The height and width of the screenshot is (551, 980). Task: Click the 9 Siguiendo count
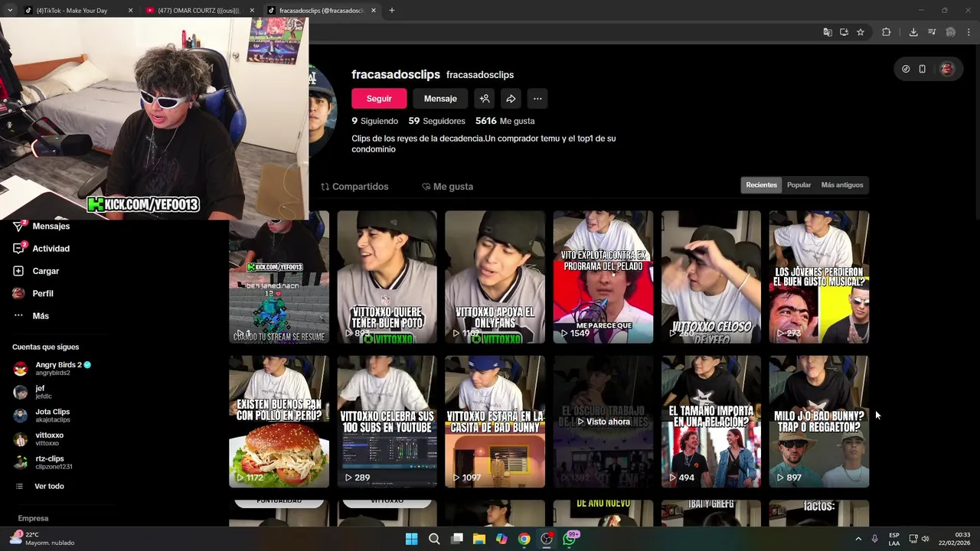coord(374,121)
